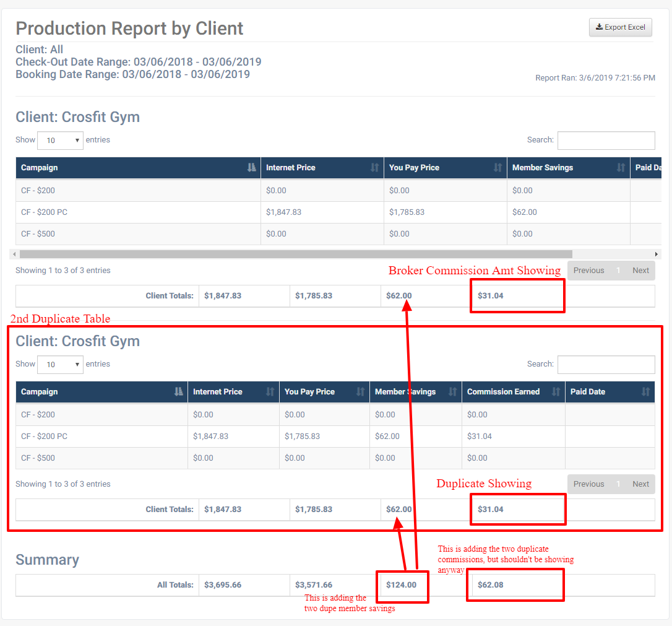The width and height of the screenshot is (672, 626).
Task: Click the Search field of the duplicate table
Action: pos(606,364)
